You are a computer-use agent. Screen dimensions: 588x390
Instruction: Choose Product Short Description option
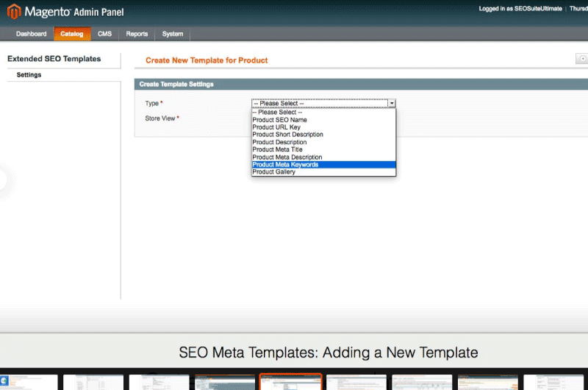click(x=323, y=135)
